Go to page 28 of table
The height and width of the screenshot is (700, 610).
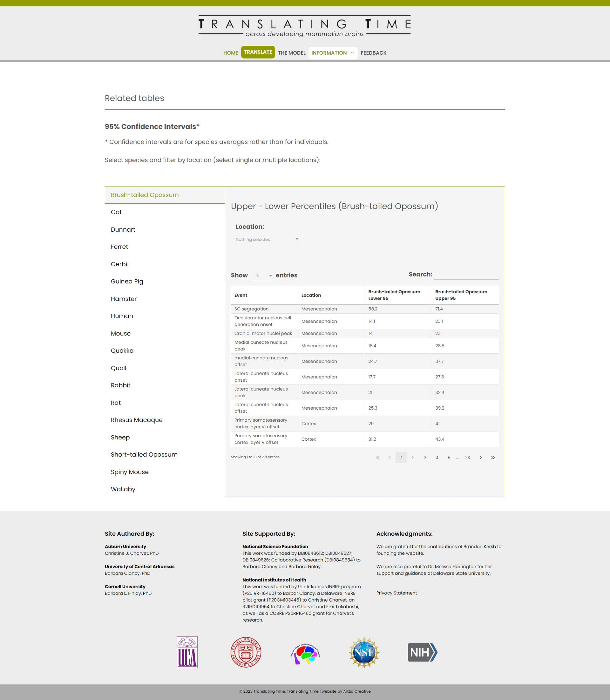tap(467, 457)
